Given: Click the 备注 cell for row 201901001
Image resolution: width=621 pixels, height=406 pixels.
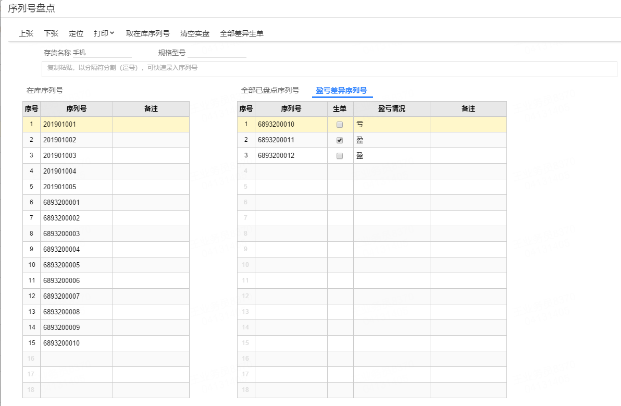Looking at the screenshot, I should pyautogui.click(x=151, y=124).
